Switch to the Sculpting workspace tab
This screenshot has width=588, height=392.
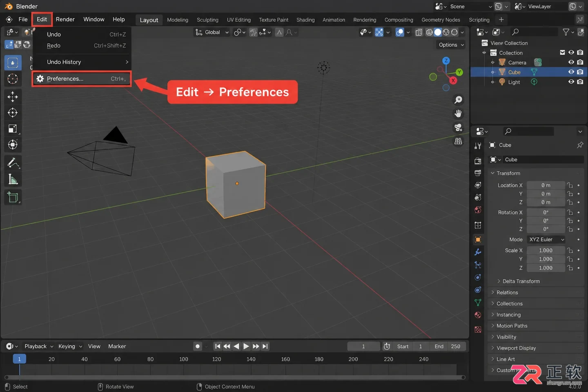207,20
